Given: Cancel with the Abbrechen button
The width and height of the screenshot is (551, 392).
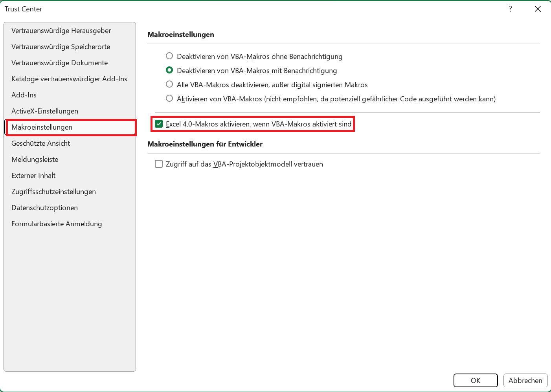Looking at the screenshot, I should coord(525,380).
